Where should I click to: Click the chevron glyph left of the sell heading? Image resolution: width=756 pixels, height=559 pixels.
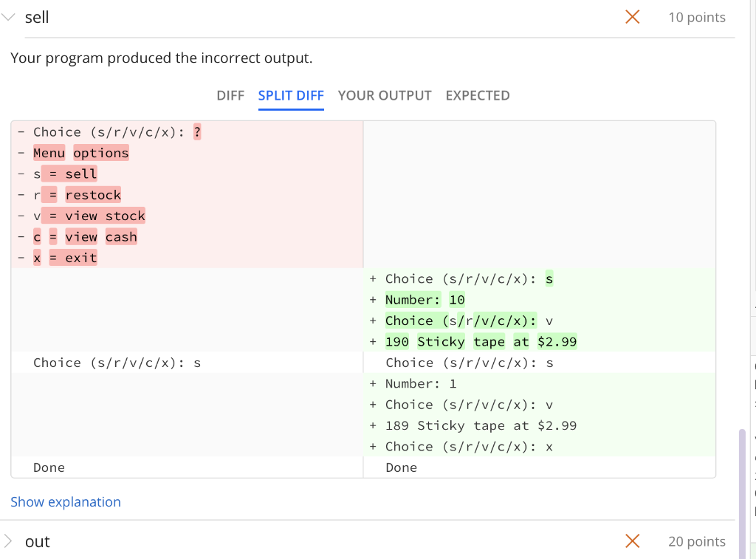(8, 16)
